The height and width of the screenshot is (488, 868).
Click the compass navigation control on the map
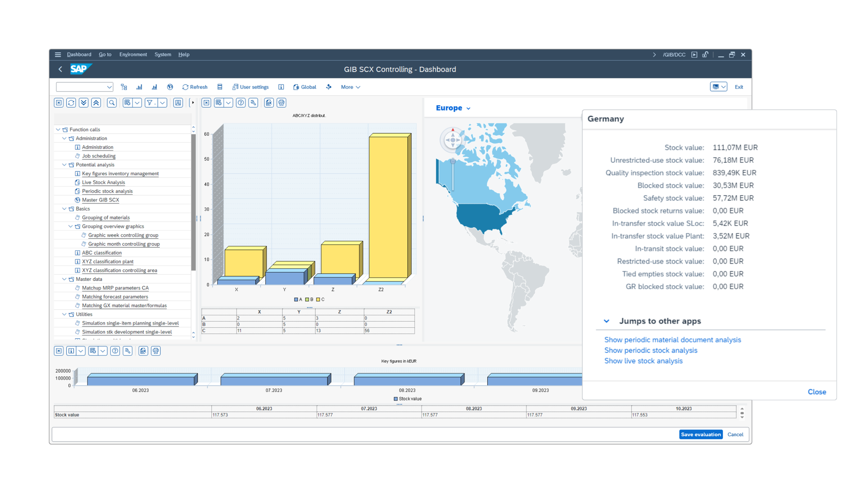tap(452, 140)
